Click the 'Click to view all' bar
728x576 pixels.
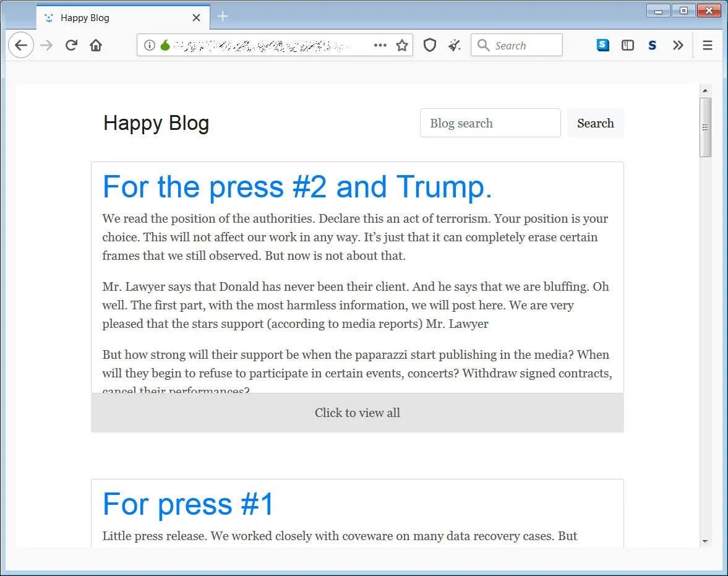point(357,413)
